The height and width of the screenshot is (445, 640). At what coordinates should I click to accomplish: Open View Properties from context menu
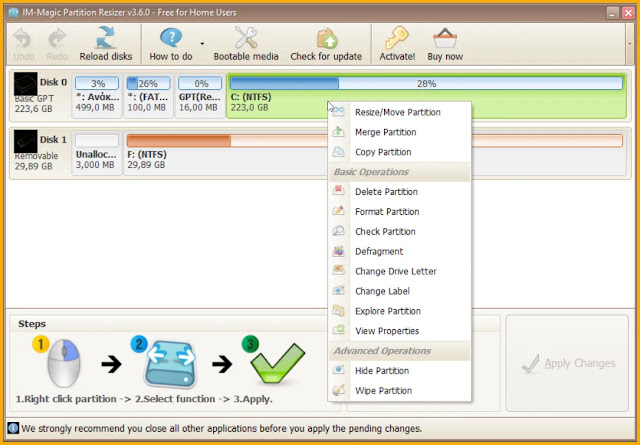tap(400, 331)
